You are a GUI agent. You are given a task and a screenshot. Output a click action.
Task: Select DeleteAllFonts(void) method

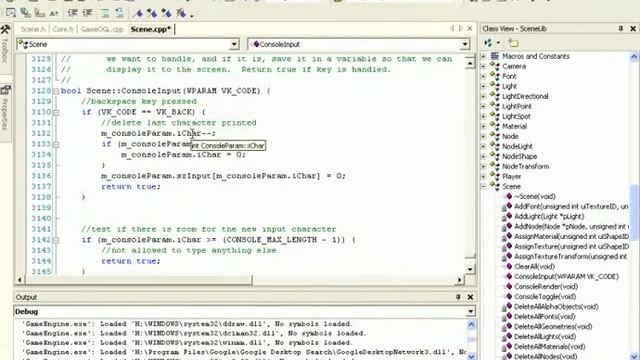(544, 316)
